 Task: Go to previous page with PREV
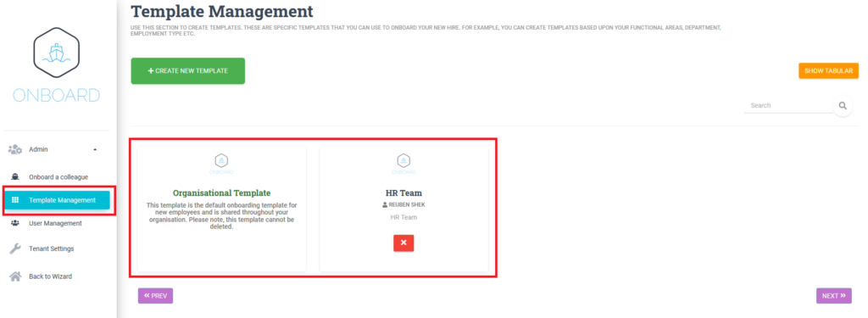point(156,296)
